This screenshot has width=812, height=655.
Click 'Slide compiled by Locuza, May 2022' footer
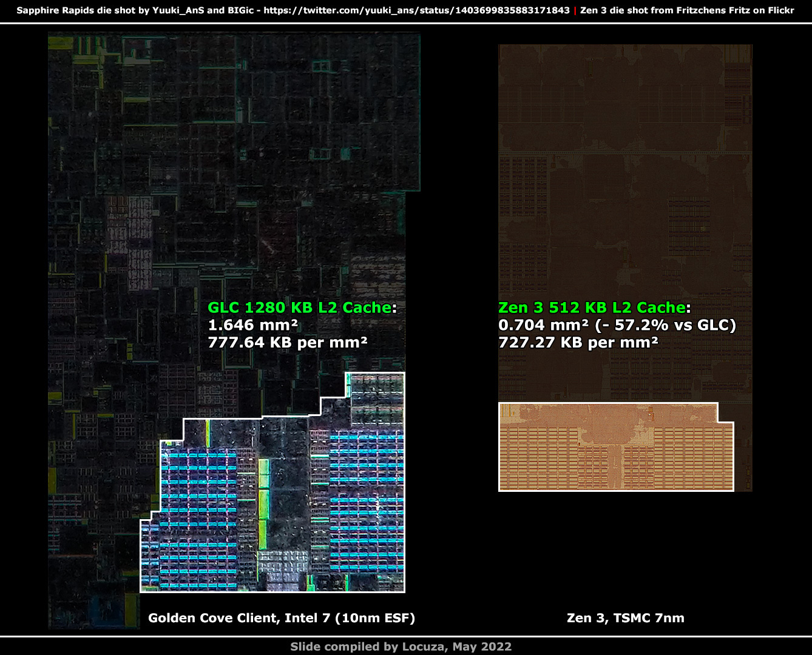pos(401,647)
